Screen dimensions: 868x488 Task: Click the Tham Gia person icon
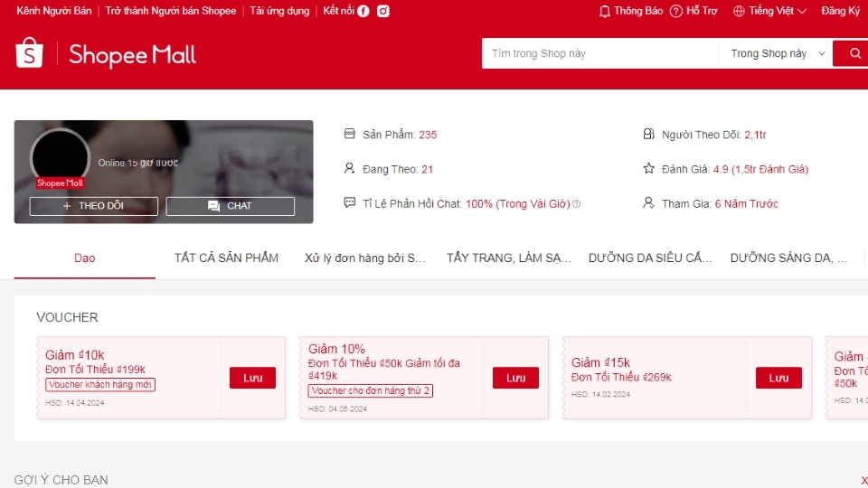(649, 202)
